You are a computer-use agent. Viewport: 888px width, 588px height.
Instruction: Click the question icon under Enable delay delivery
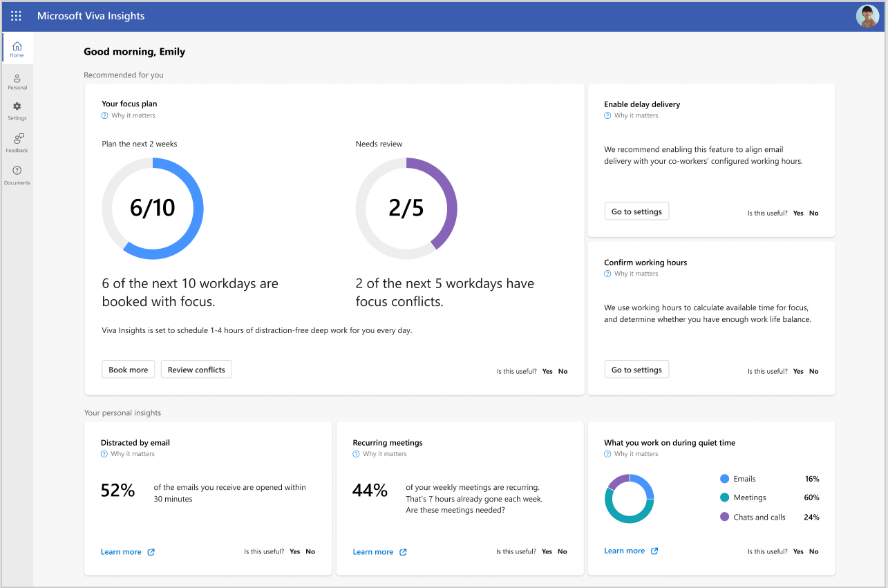(607, 115)
